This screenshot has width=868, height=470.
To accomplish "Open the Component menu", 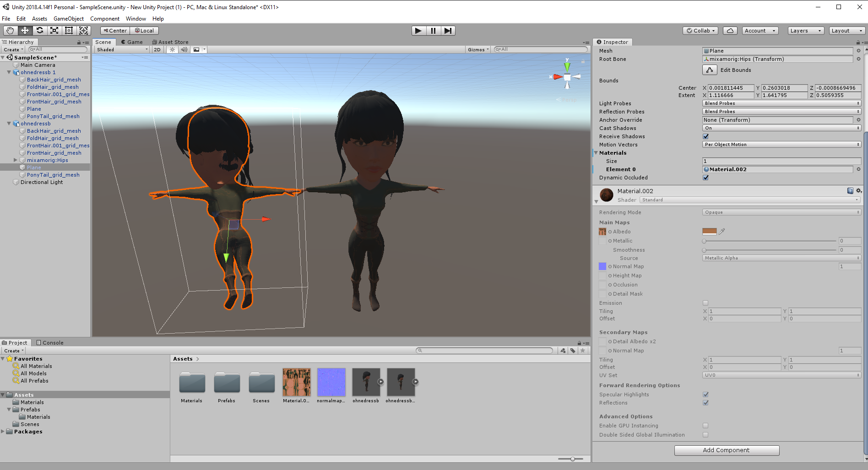I will pyautogui.click(x=105, y=19).
